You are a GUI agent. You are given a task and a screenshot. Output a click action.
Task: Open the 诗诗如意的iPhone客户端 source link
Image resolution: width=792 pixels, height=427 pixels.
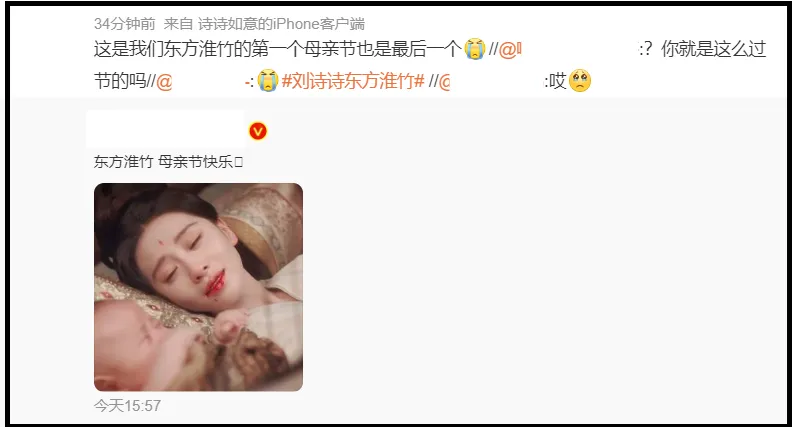[x=281, y=24]
